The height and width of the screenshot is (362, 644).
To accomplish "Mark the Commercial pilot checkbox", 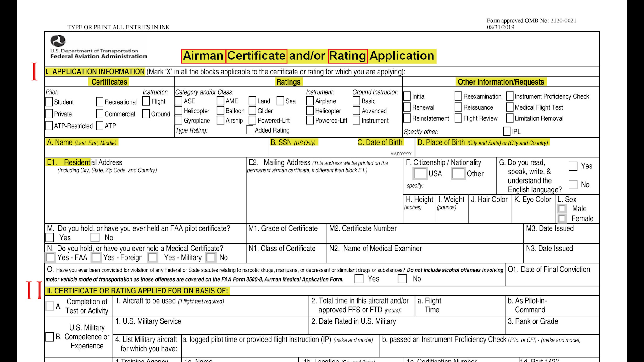I will pos(100,113).
